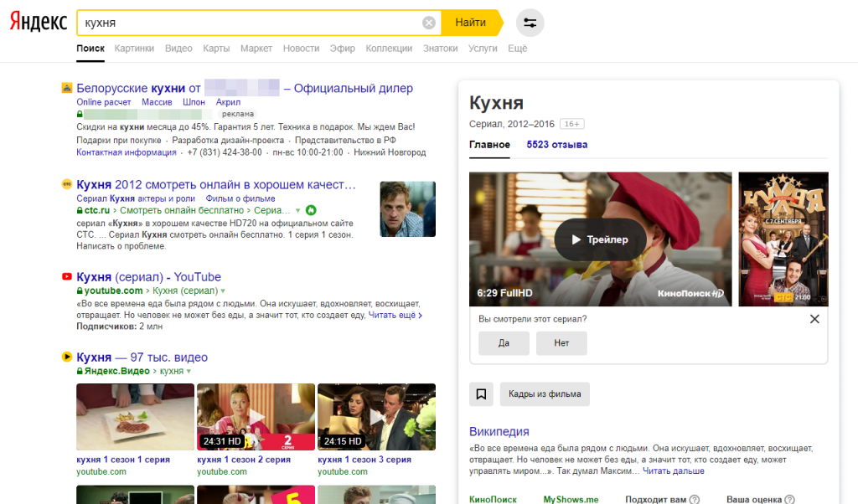
Task: Dismiss the 'Вы смотрели этот сериал?' prompt
Action: 814,319
